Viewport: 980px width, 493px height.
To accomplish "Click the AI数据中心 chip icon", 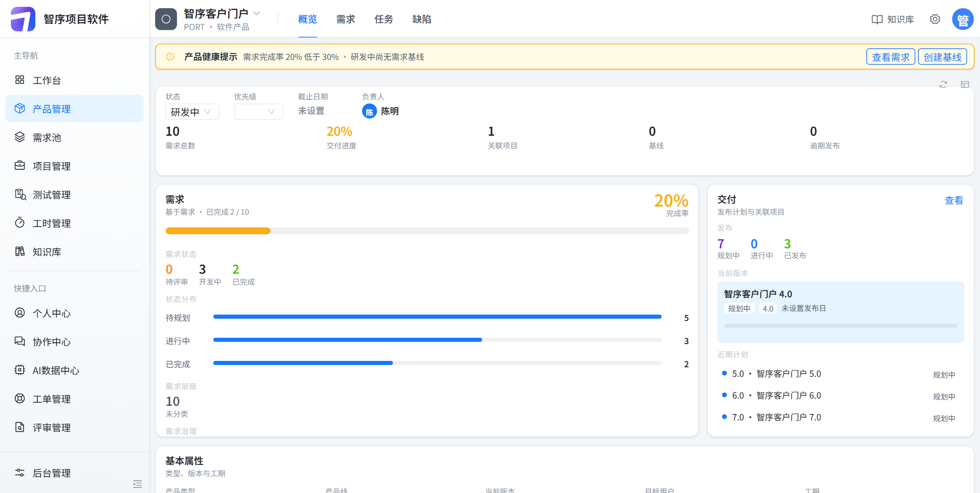I will point(20,370).
